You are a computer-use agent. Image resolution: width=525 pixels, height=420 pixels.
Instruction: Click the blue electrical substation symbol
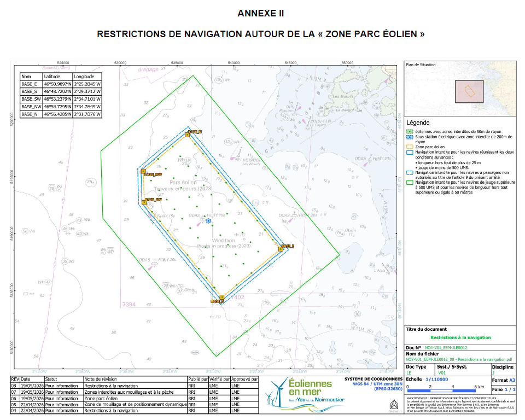(208, 221)
